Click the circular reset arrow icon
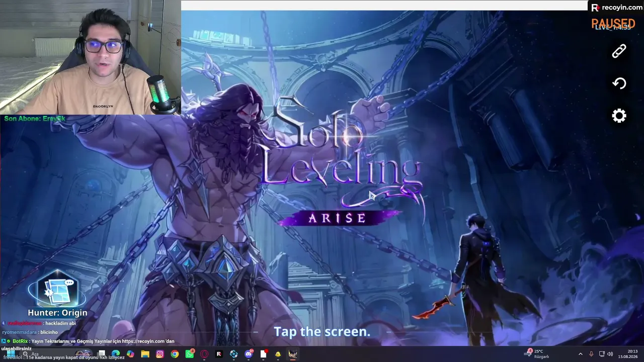This screenshot has width=644, height=362. pyautogui.click(x=619, y=83)
